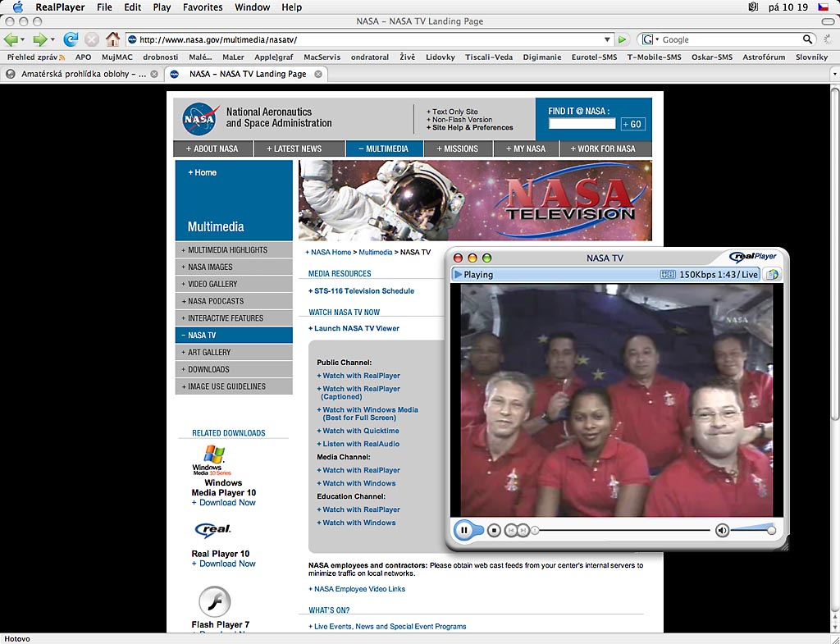Close the NASA TV Landing Page tab
The height and width of the screenshot is (644, 840).
(x=318, y=74)
